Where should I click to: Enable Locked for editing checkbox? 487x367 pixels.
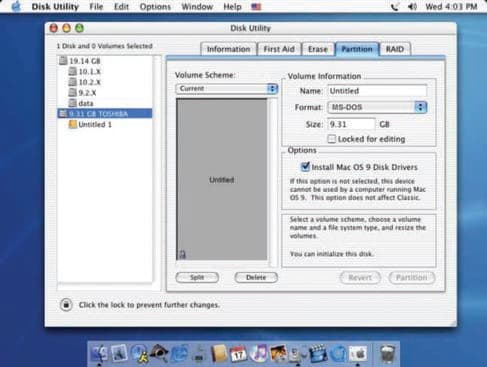click(332, 139)
